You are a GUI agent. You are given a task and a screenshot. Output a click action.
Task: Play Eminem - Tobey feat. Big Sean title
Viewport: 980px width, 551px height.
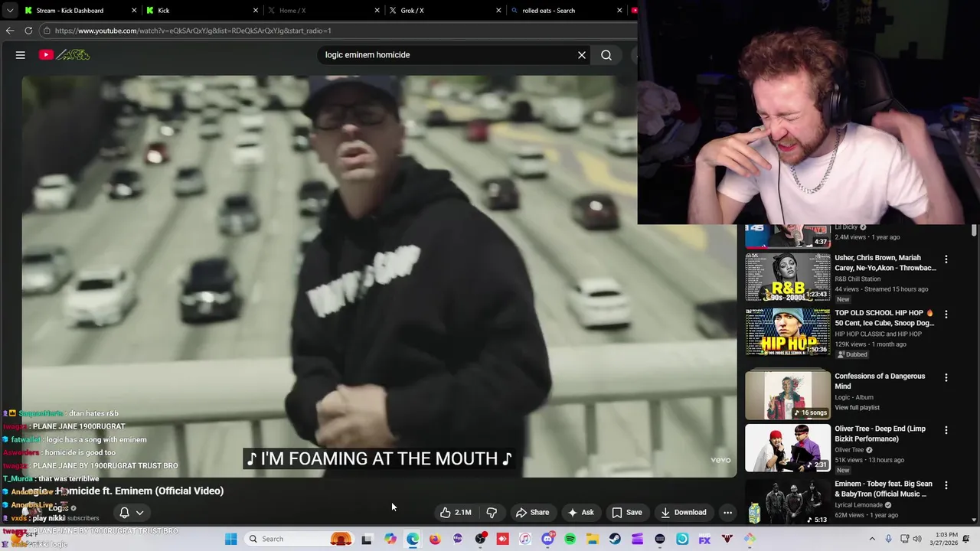[884, 489]
